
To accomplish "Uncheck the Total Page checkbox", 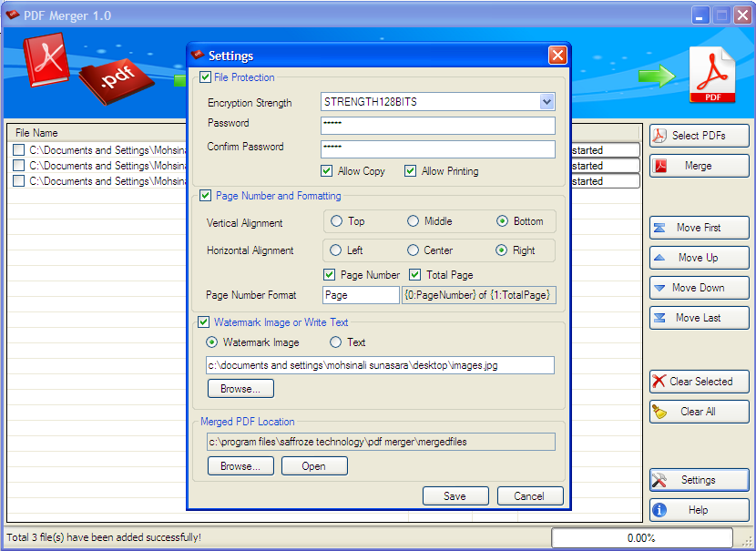I will (414, 275).
